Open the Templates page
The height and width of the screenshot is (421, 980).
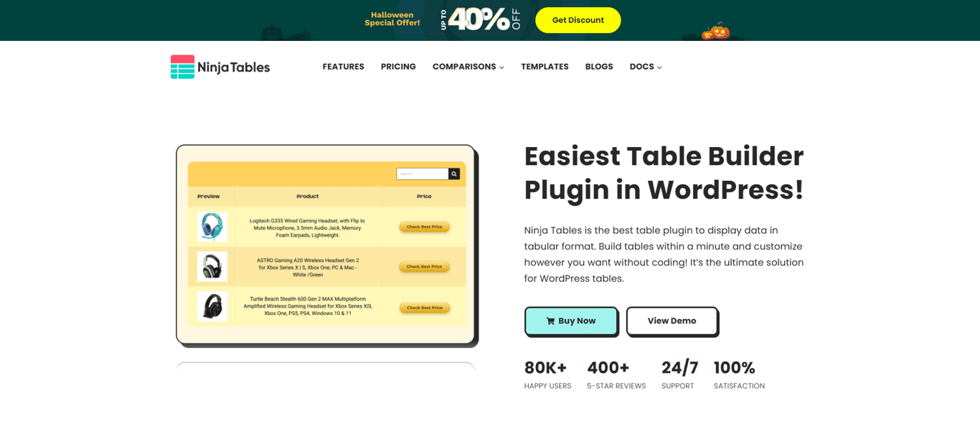coord(545,67)
